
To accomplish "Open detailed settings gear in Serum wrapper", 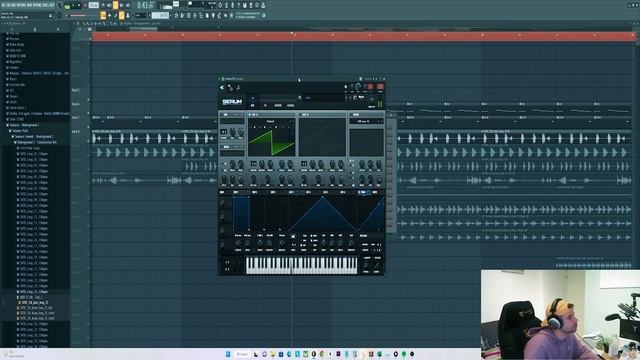I will pyautogui.click(x=230, y=88).
